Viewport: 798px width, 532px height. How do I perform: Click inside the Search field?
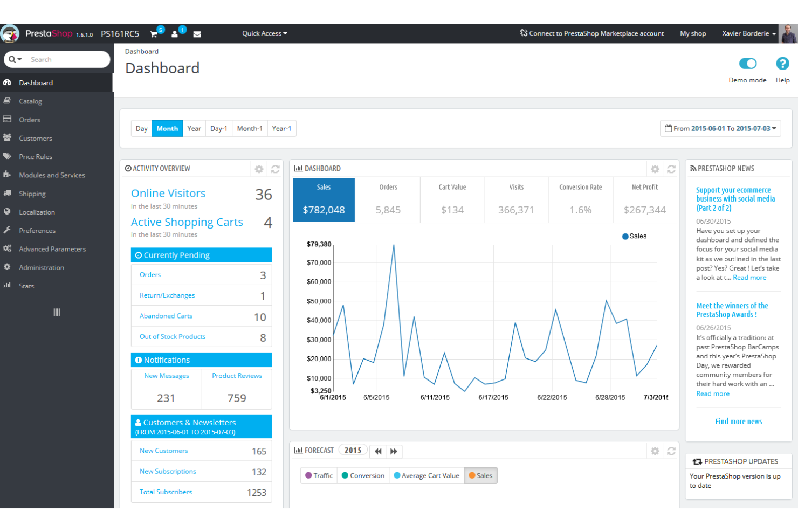click(x=65, y=59)
